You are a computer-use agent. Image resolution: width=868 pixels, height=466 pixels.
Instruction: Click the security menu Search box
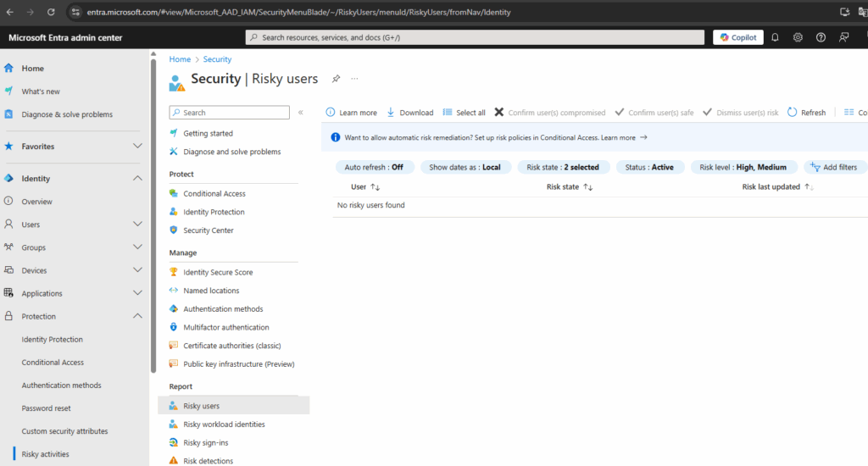point(229,113)
